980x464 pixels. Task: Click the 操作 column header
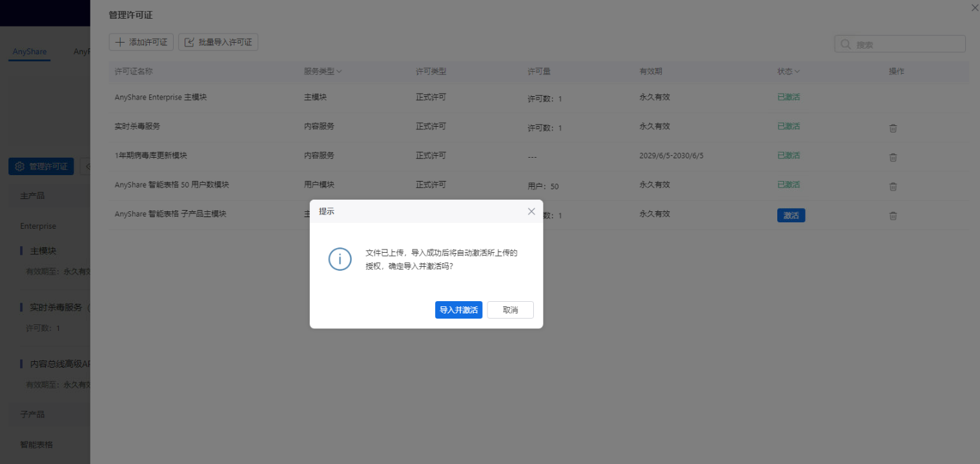(x=896, y=71)
